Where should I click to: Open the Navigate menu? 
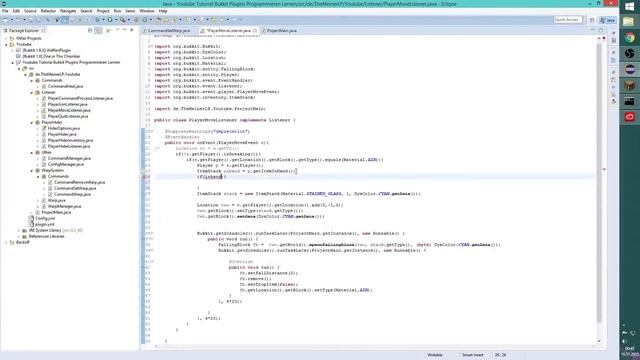[68, 11]
